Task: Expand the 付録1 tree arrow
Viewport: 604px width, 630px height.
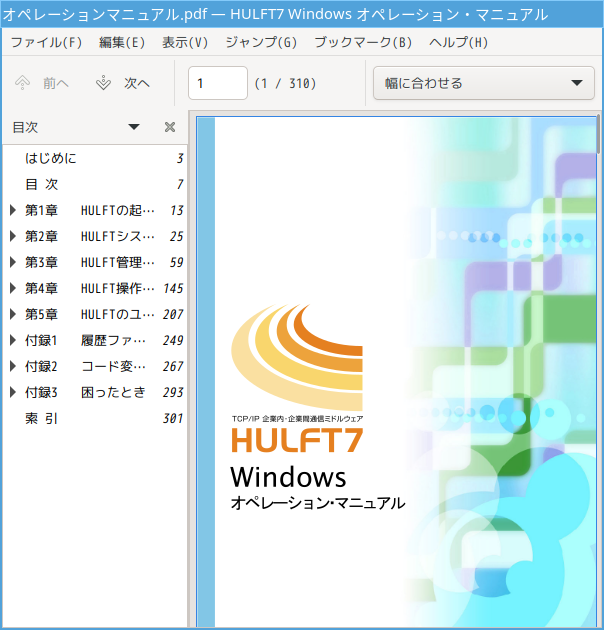Action: point(13,340)
